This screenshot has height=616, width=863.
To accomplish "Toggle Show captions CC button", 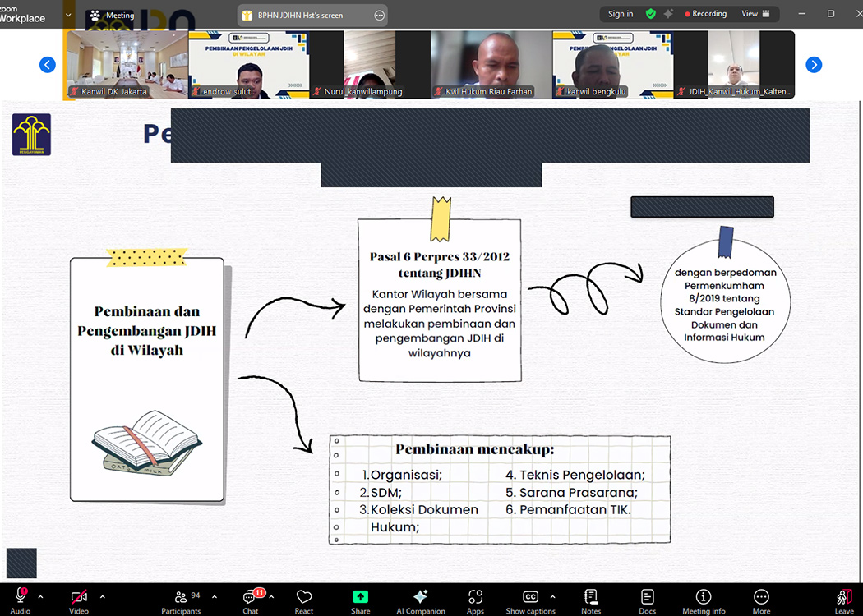I will click(x=530, y=598).
